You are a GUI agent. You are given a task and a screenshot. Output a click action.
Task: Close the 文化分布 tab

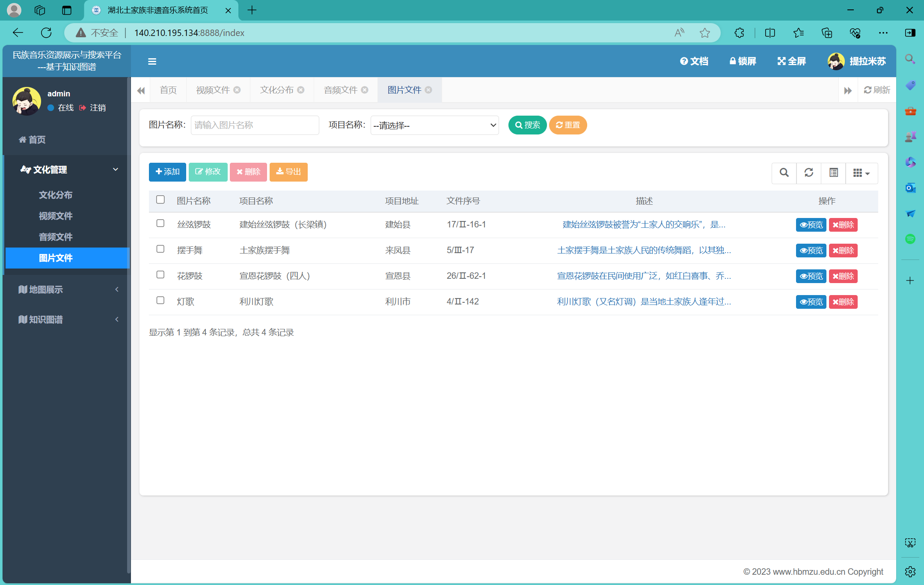[301, 90]
